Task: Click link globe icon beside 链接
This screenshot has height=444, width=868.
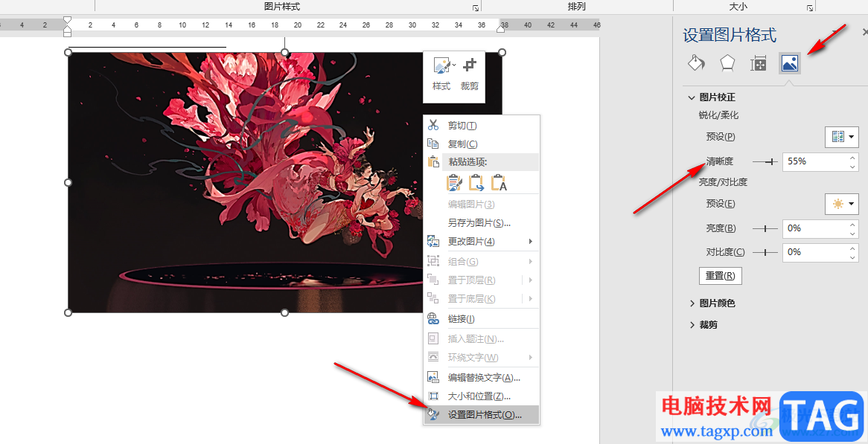Action: click(x=433, y=319)
